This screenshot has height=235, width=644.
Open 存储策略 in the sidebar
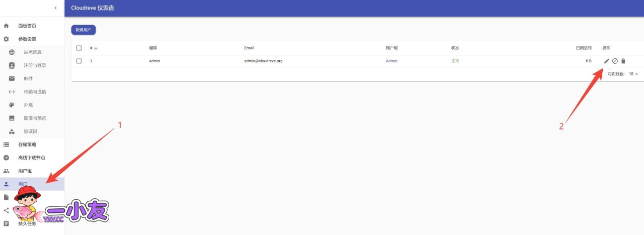coord(27,145)
